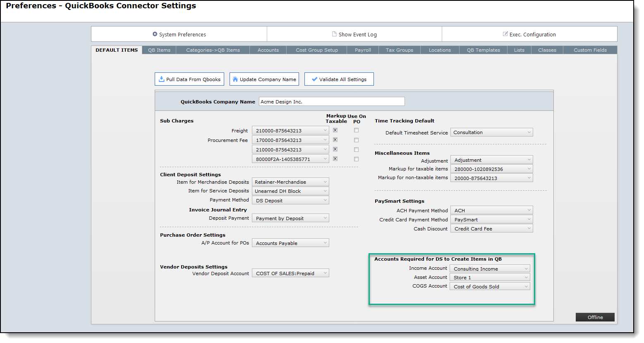Open COGS Account dropdown
Screen dimensions: 644x343
pos(490,286)
